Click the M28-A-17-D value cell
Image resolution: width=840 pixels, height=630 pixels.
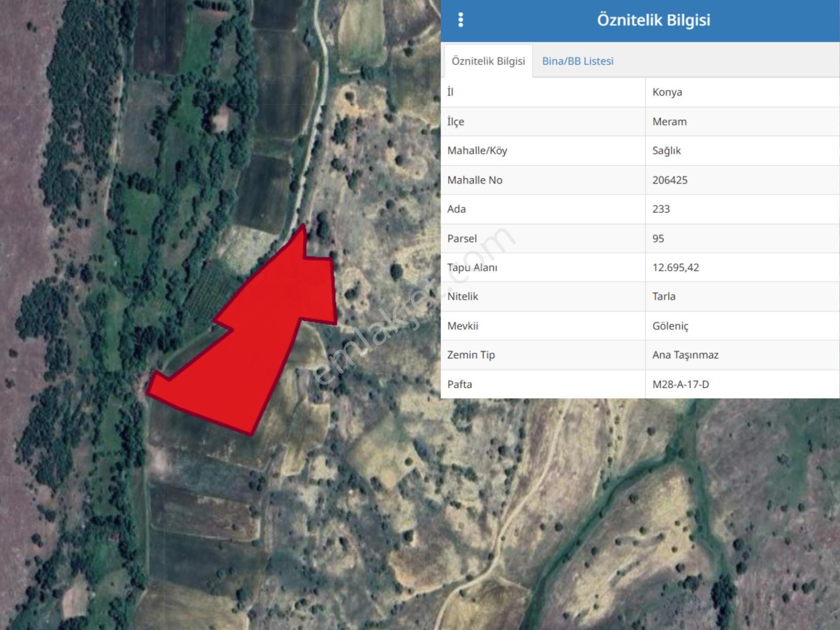click(742, 385)
